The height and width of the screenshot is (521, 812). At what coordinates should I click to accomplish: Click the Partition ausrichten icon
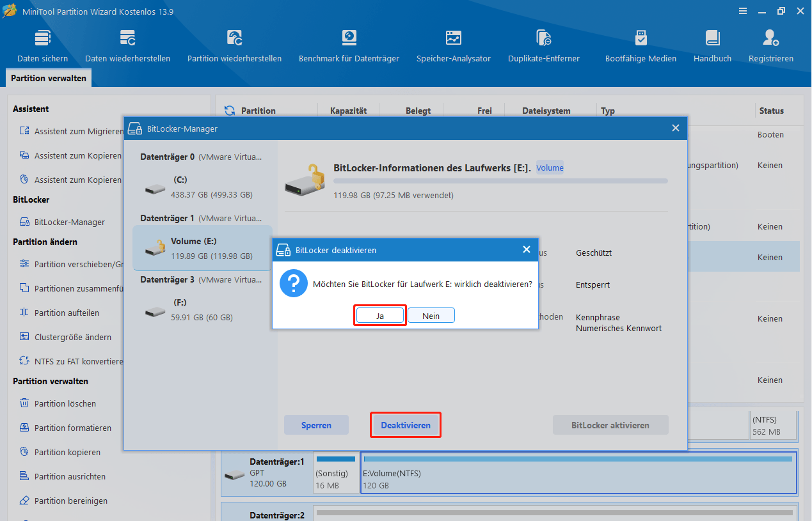pyautogui.click(x=24, y=476)
